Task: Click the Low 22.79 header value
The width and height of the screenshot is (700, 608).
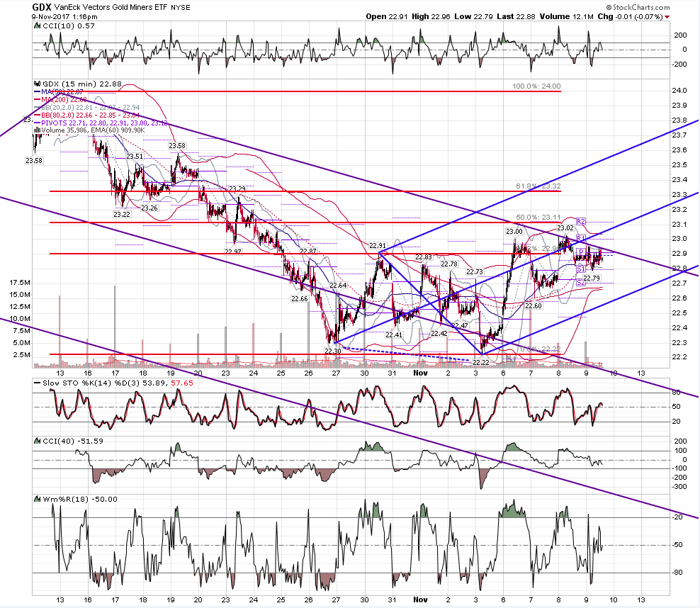Action: [474, 16]
